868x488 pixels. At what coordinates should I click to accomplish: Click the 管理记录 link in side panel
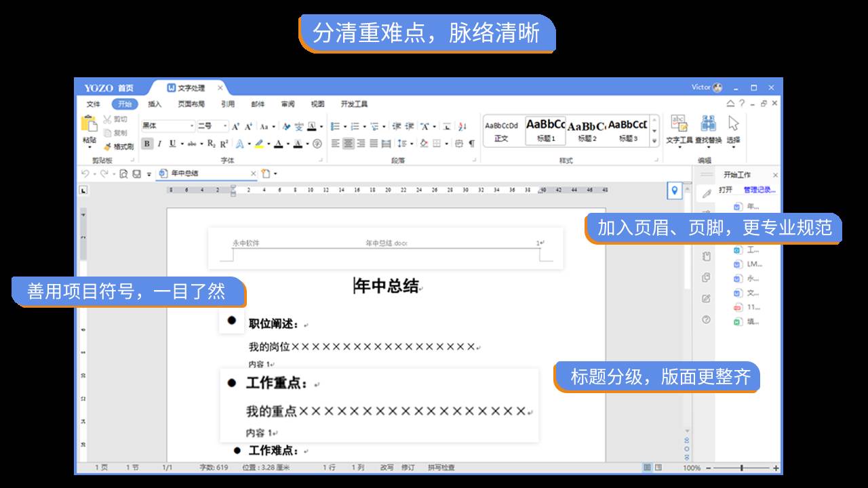(759, 190)
